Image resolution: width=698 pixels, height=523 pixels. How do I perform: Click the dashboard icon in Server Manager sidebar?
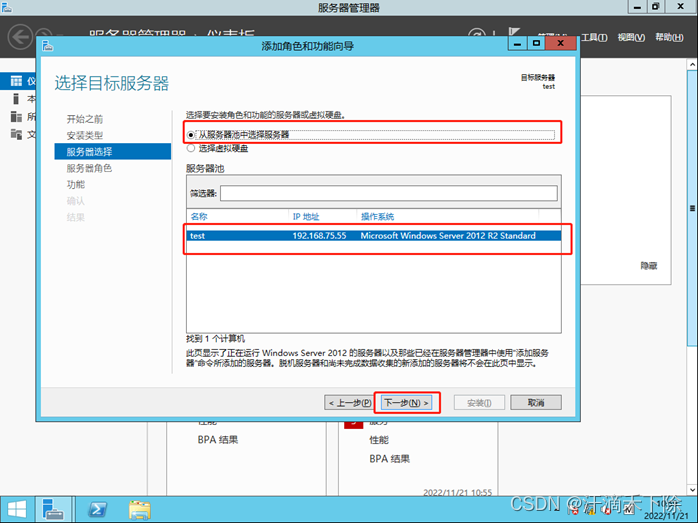pos(16,81)
